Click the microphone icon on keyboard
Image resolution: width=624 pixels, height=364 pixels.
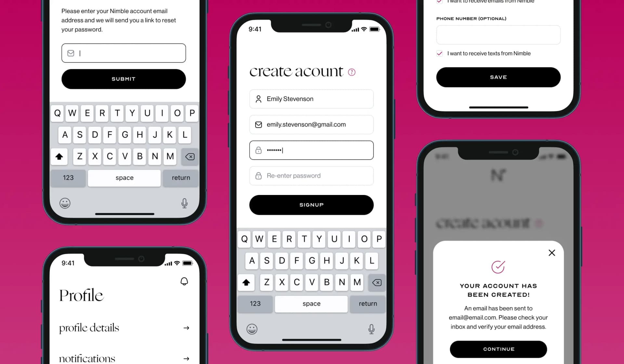click(371, 329)
